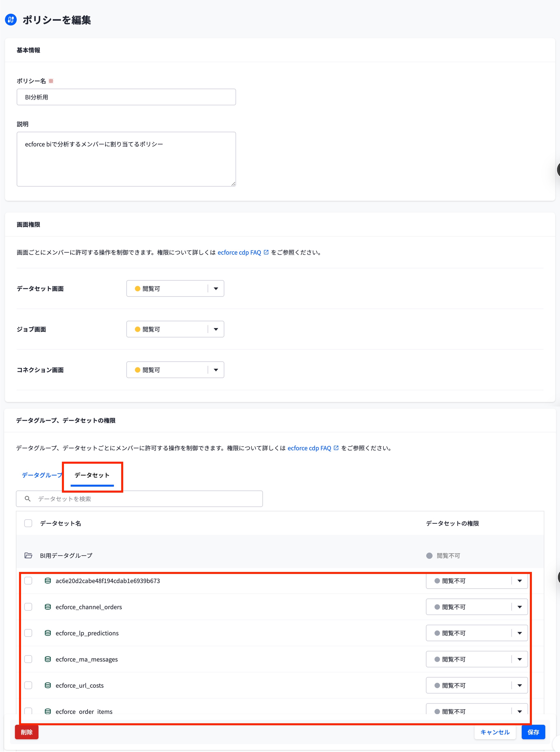Click the database icon beside ecforce_channel_orders

[48, 607]
